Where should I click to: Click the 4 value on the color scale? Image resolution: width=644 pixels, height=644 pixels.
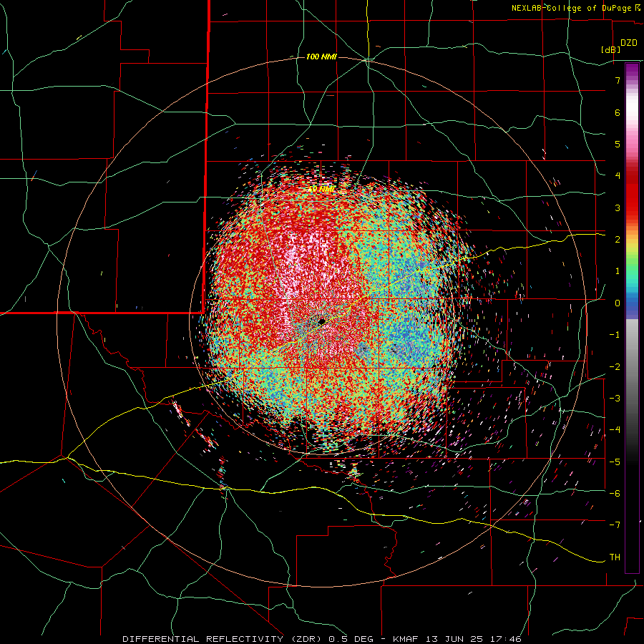coord(618,176)
